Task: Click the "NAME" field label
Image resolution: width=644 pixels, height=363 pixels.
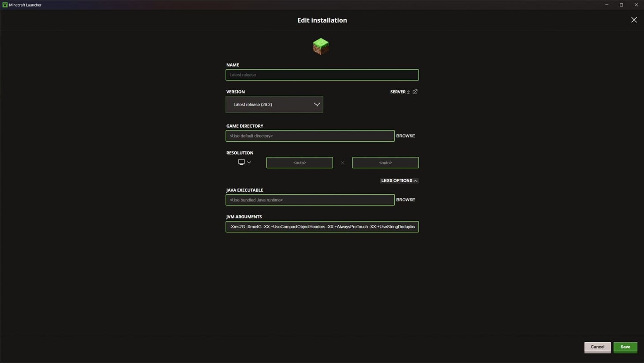Action: [232, 65]
